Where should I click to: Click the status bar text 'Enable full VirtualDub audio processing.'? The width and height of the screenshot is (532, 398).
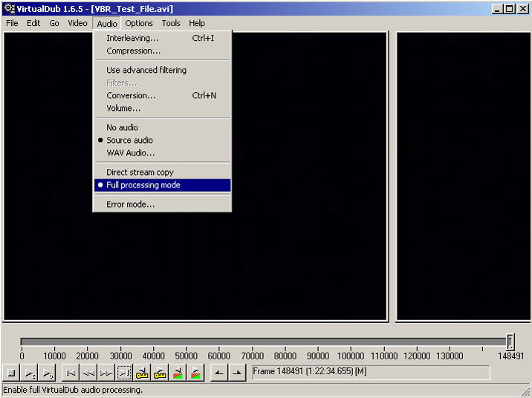coord(73,390)
